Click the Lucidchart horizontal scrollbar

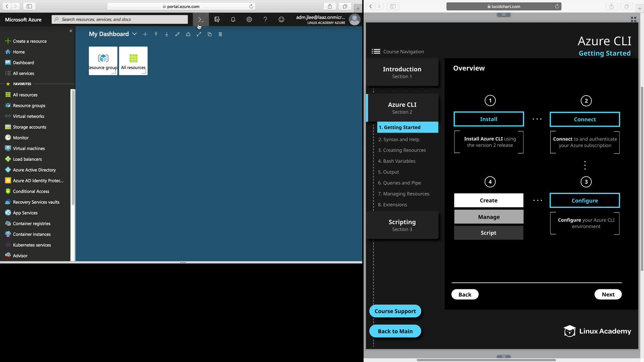point(486,360)
